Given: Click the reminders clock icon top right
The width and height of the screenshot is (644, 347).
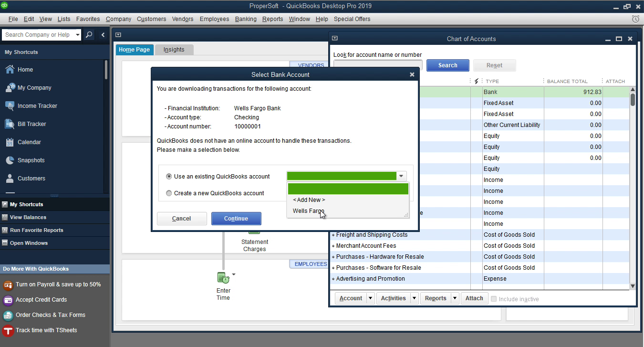Looking at the screenshot, I should [x=635, y=19].
